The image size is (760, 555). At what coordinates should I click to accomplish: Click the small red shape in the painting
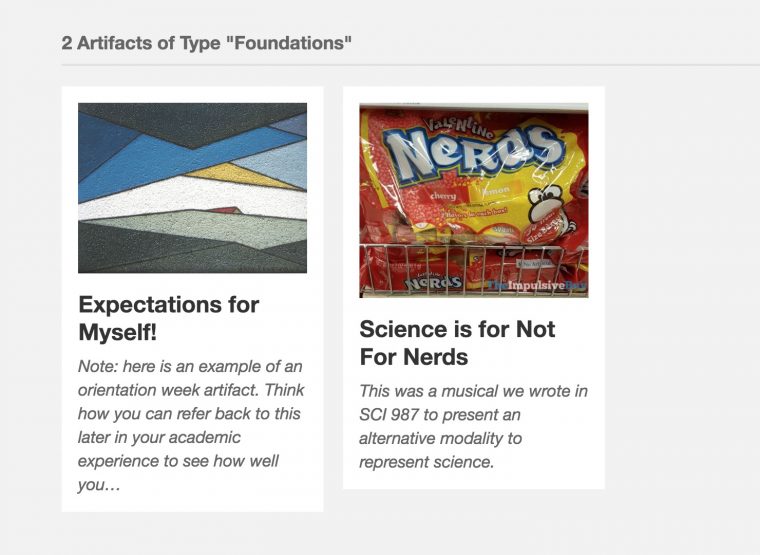coord(224,210)
